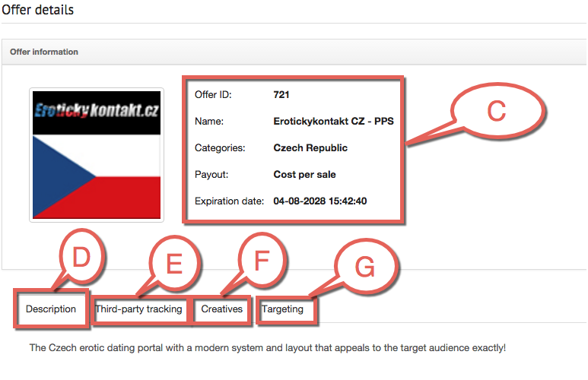This screenshot has width=588, height=380.
Task: Click the Czech Republic category value
Action: tap(310, 148)
